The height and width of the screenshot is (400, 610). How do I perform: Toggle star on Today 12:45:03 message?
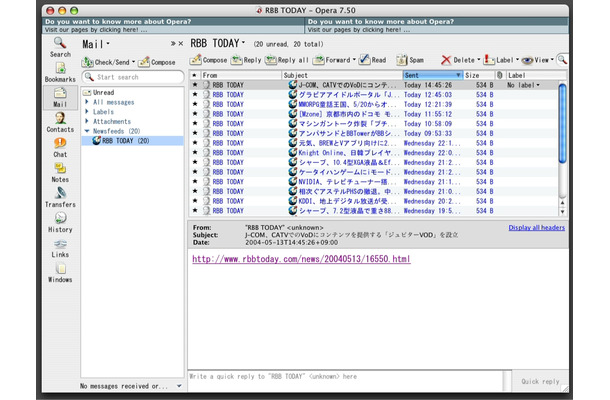(195, 95)
